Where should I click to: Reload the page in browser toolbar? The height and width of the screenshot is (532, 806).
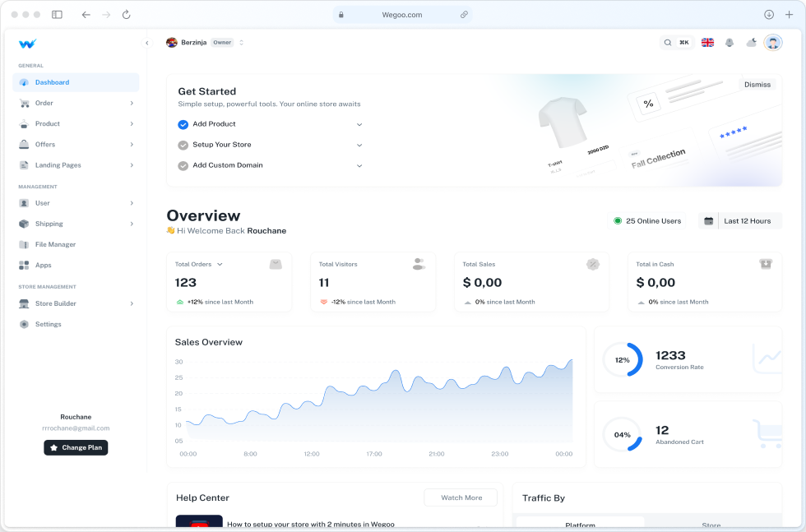(x=126, y=15)
